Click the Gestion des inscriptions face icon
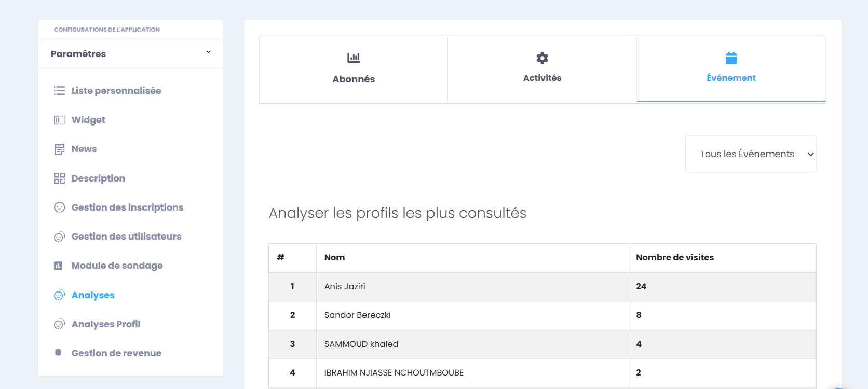 (59, 207)
